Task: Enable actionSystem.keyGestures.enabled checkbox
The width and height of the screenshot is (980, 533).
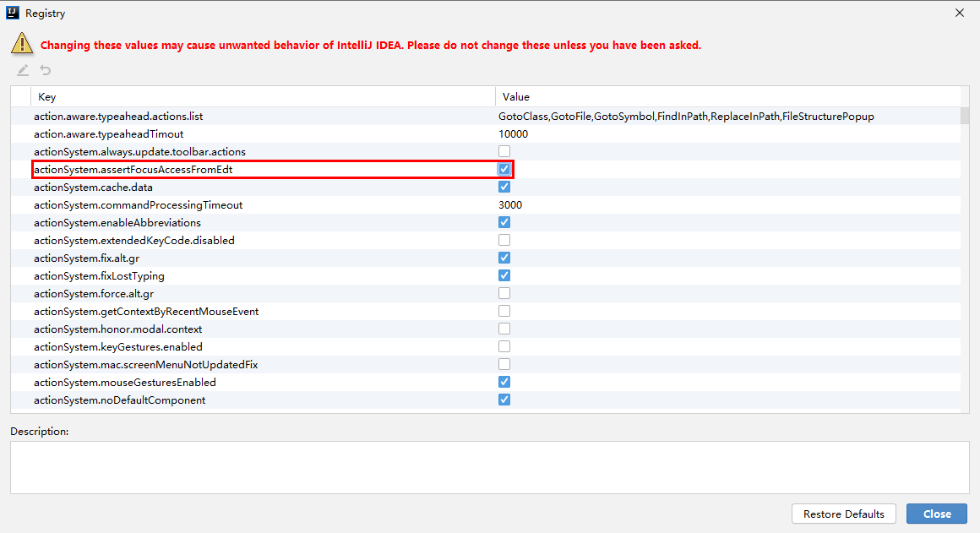Action: (x=504, y=347)
